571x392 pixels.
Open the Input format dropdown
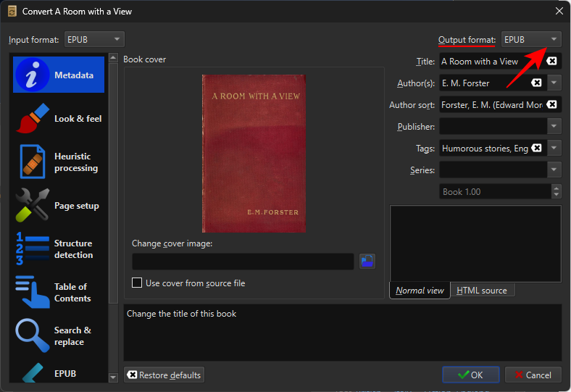tap(94, 40)
